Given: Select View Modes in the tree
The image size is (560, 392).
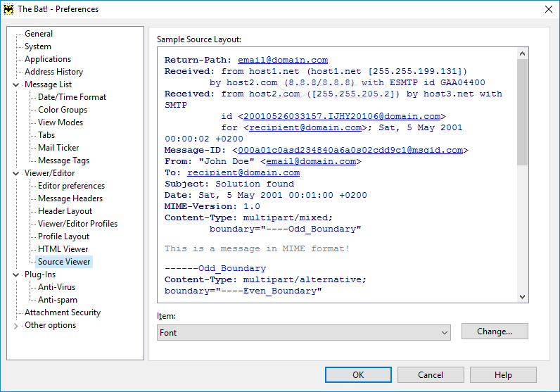Looking at the screenshot, I should click(61, 122).
